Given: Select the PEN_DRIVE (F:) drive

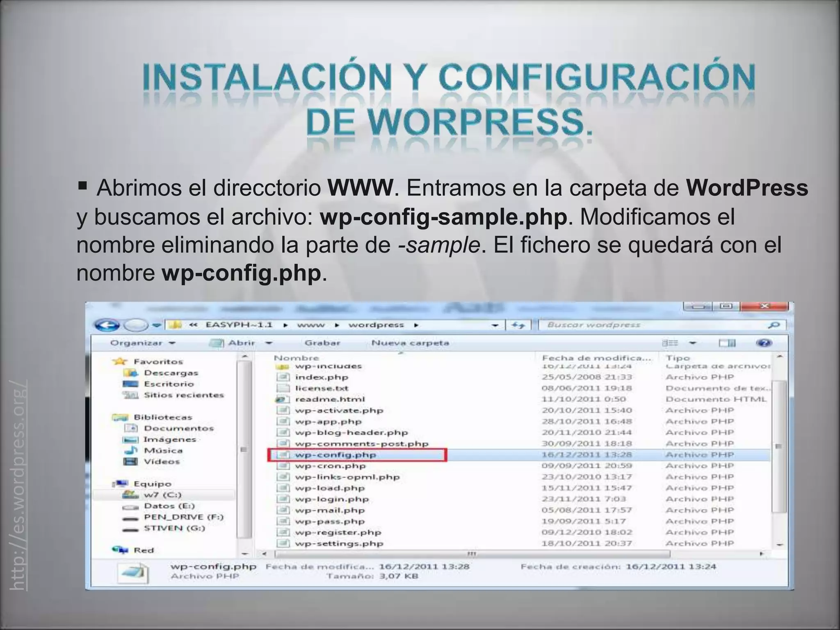Looking at the screenshot, I should click(184, 517).
